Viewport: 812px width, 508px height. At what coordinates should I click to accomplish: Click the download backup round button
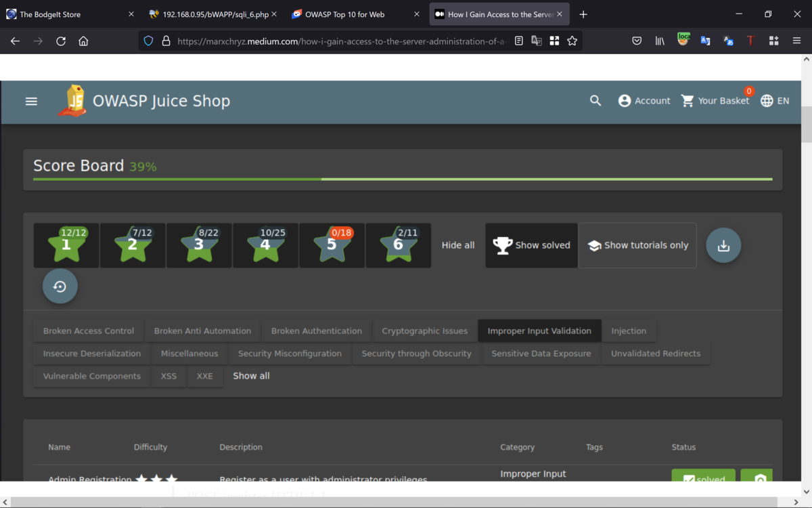click(723, 245)
